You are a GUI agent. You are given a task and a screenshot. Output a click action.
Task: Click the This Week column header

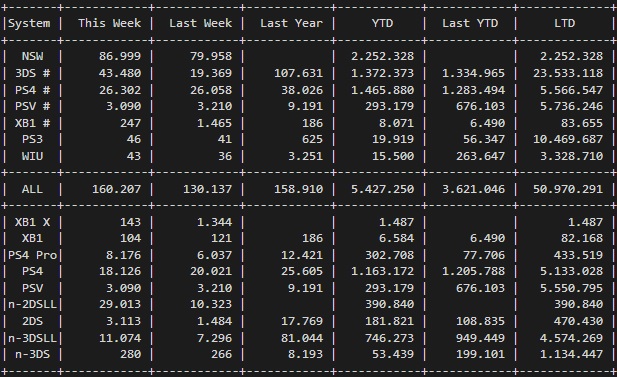click(109, 23)
